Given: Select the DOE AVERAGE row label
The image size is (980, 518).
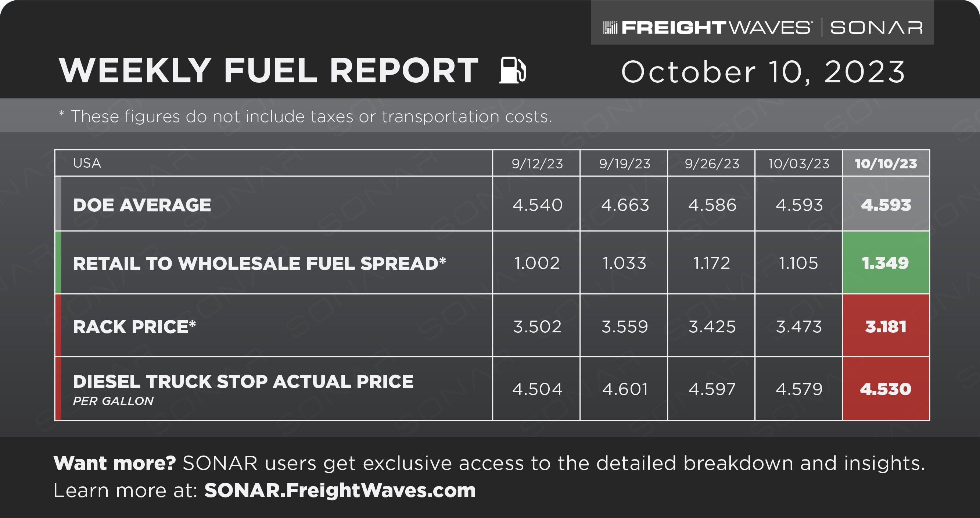Looking at the screenshot, I should tap(142, 205).
